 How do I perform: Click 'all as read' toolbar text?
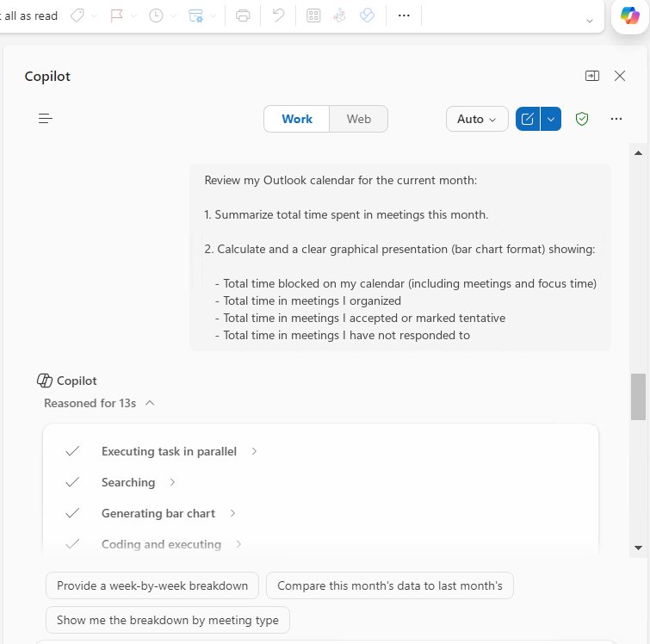[x=31, y=15]
